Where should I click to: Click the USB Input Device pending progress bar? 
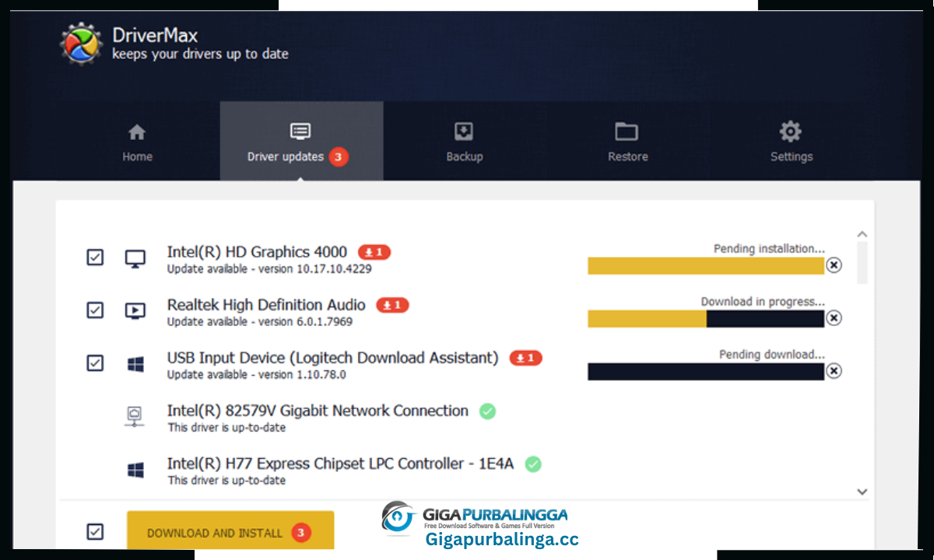click(x=706, y=372)
